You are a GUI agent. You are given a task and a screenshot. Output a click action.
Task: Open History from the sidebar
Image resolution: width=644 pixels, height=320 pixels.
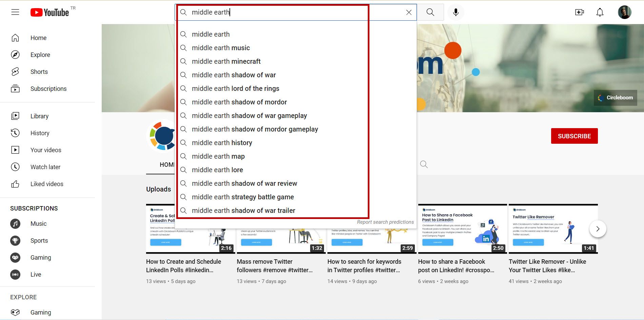click(x=40, y=133)
